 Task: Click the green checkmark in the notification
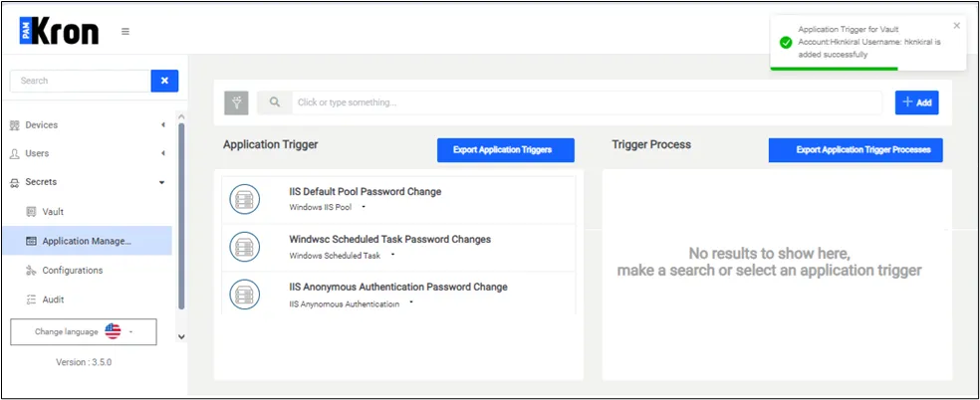[786, 43]
